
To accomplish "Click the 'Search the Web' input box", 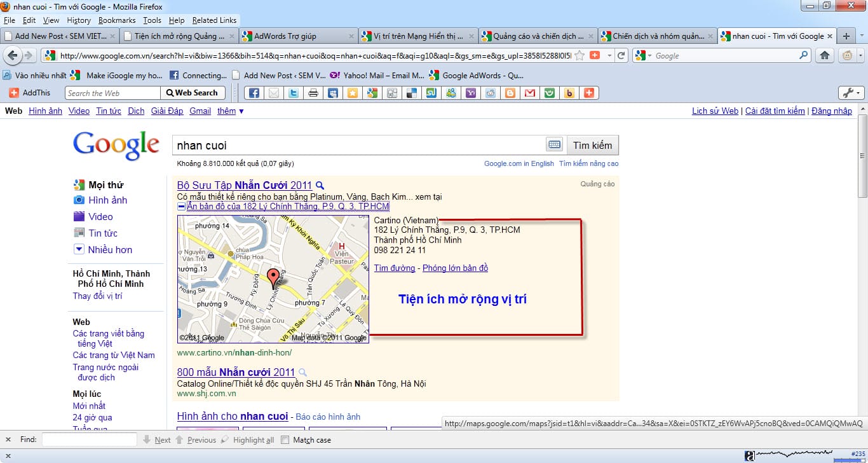I will [112, 93].
